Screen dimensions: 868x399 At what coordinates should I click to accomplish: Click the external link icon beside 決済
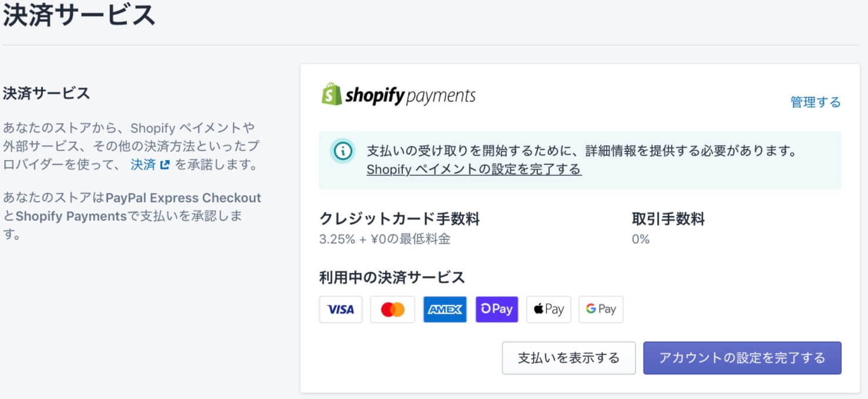click(x=165, y=165)
